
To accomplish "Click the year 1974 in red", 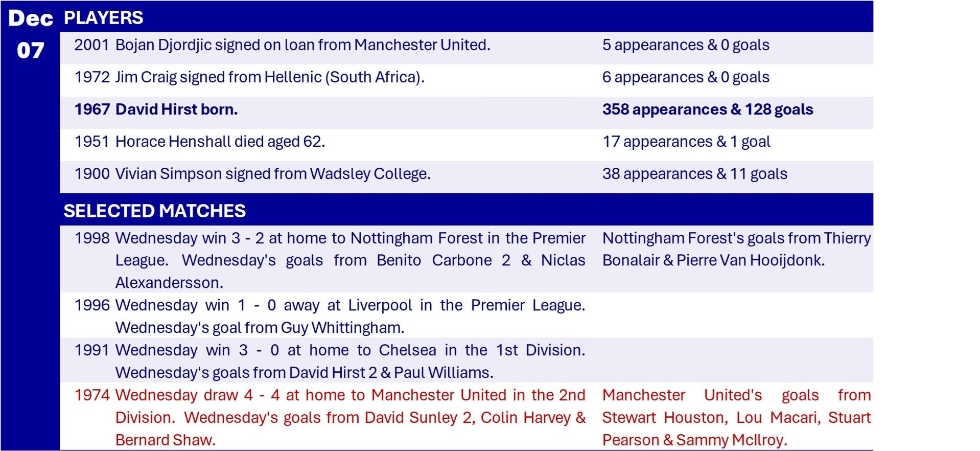I will pos(92,395).
